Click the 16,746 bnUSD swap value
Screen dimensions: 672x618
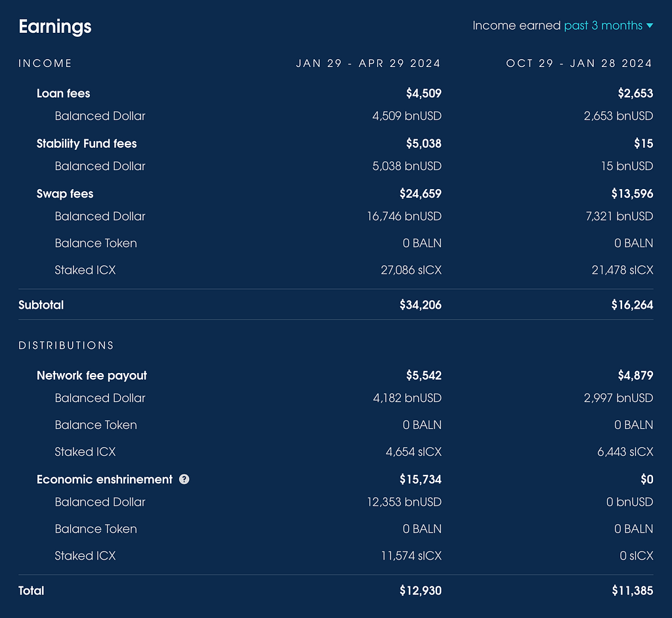point(404,216)
